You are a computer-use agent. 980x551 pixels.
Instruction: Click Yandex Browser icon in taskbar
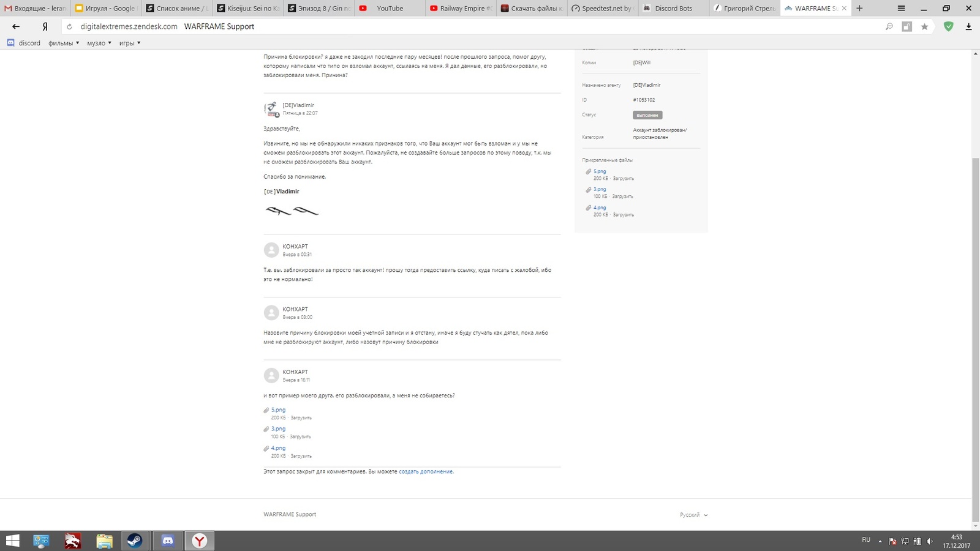200,541
